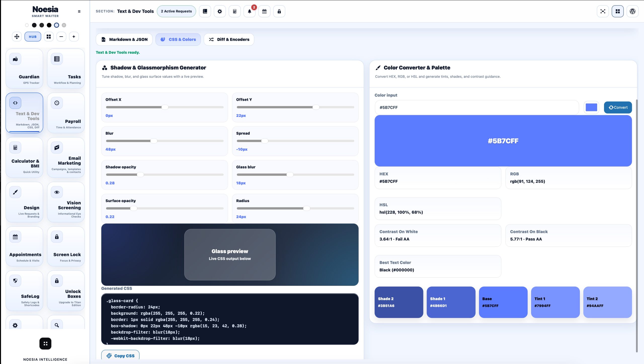Open SafeLog tile
The width and height of the screenshot is (644, 364).
(x=24, y=291)
